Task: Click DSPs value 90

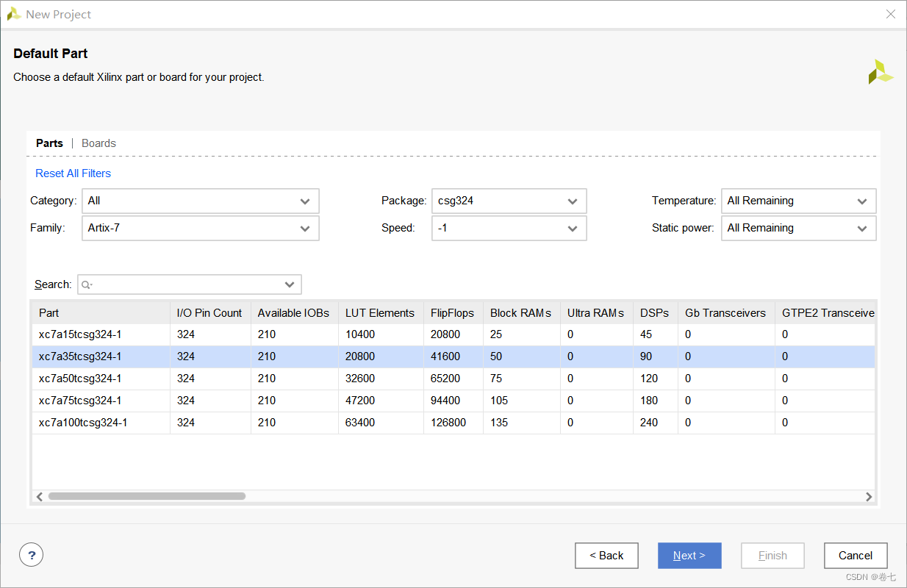Action: click(646, 356)
